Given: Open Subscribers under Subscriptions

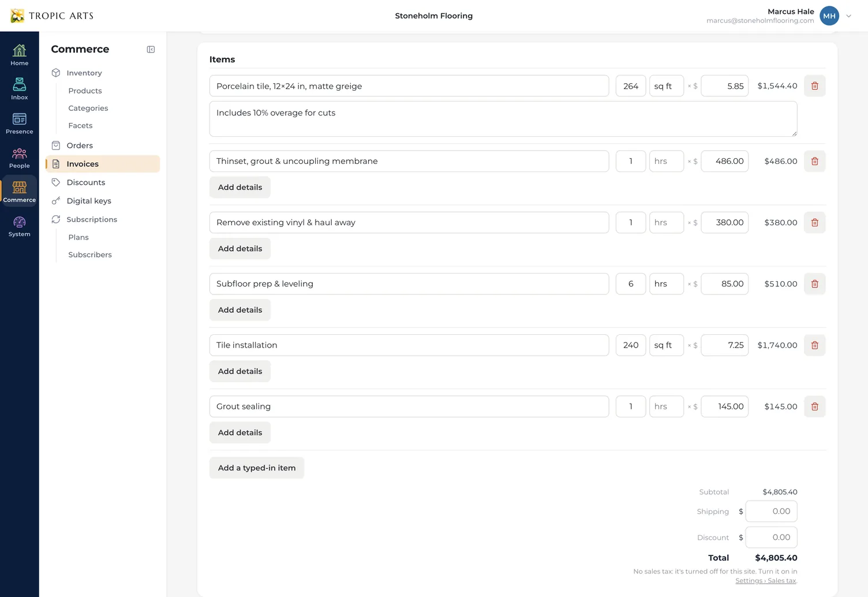Looking at the screenshot, I should pyautogui.click(x=90, y=255).
